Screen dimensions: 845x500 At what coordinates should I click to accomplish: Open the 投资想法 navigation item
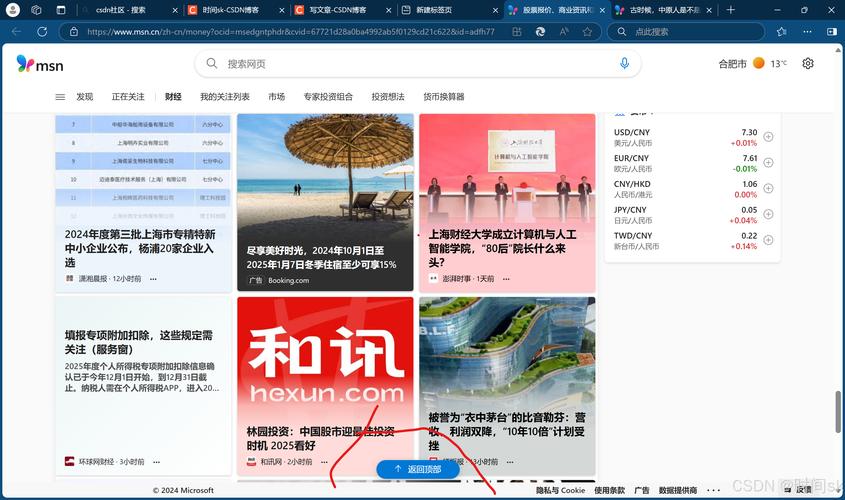click(x=388, y=97)
